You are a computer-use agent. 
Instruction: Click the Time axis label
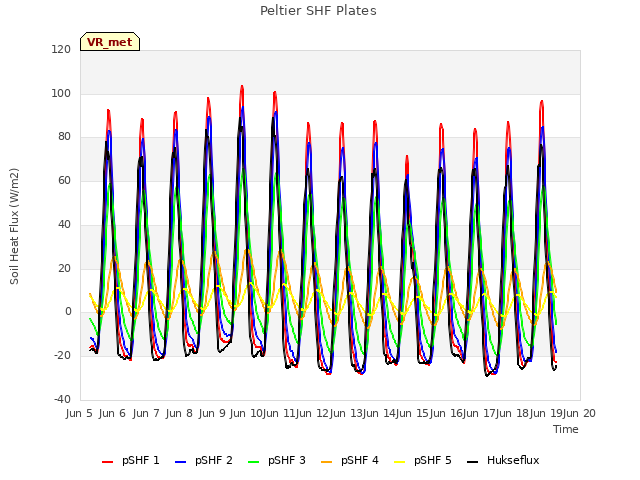[566, 429]
